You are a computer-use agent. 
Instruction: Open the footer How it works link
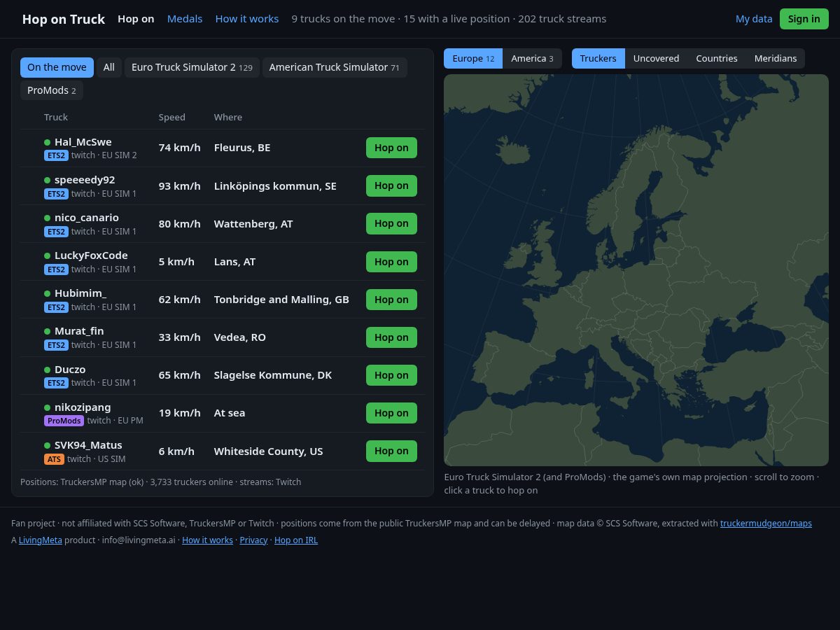coord(207,540)
